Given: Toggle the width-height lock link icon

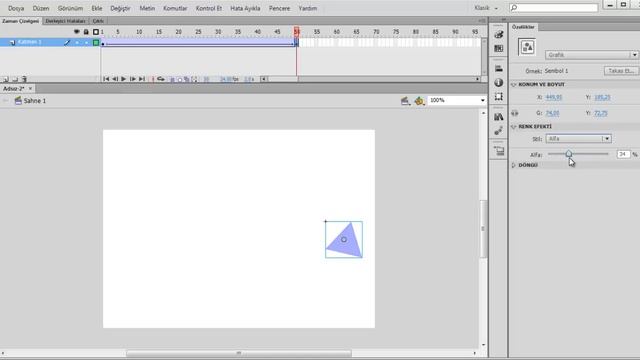Looking at the screenshot, I should pos(515,113).
